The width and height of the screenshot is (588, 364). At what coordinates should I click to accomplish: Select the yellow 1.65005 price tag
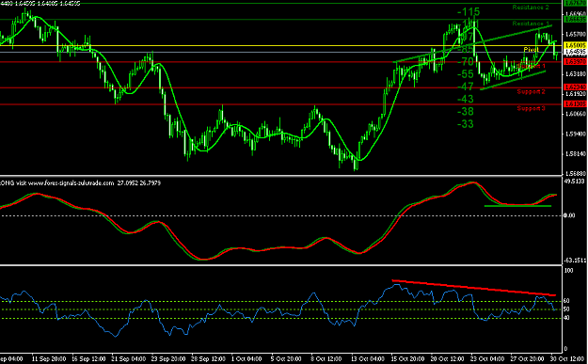pyautogui.click(x=575, y=45)
